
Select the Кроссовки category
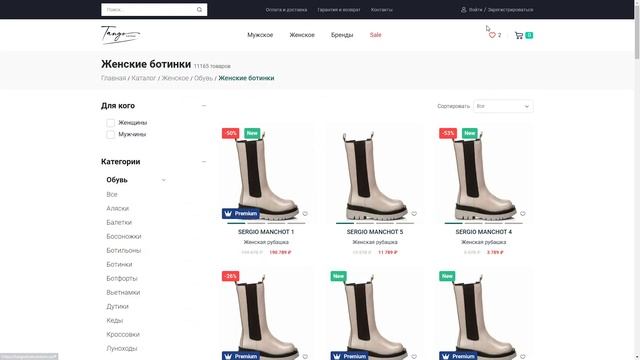click(x=123, y=334)
